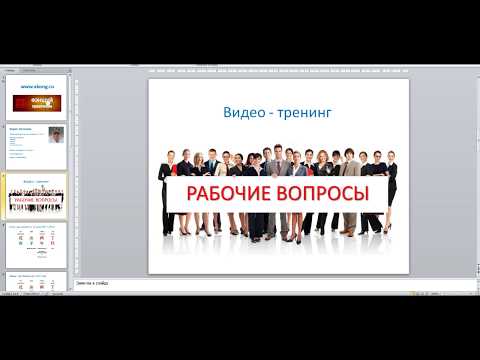Viewport: 480px width, 360px height.
Task: Click the 'Видео - тренинг' title text
Action: [277, 112]
